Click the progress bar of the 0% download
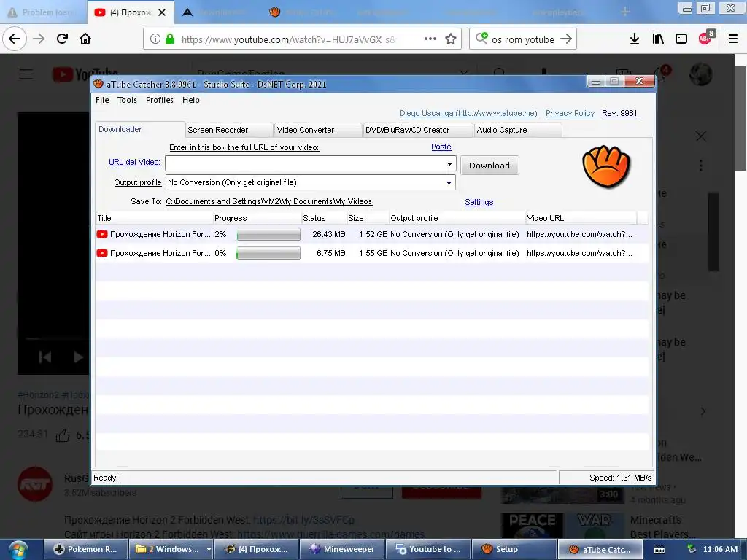This screenshot has height=560, width=747. (x=268, y=253)
